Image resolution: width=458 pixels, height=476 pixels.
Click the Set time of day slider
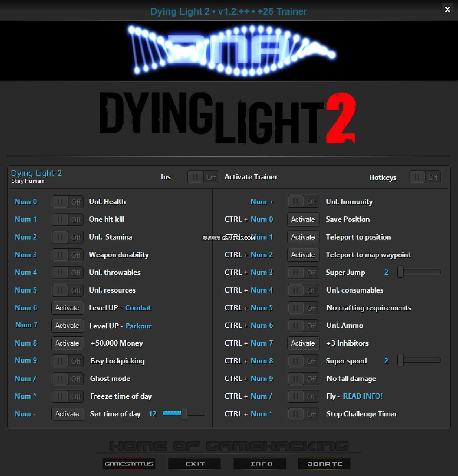[x=184, y=413]
